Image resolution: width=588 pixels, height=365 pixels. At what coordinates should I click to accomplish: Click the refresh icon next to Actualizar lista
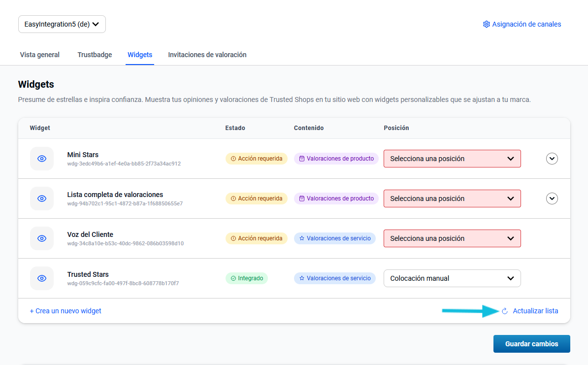(504, 311)
